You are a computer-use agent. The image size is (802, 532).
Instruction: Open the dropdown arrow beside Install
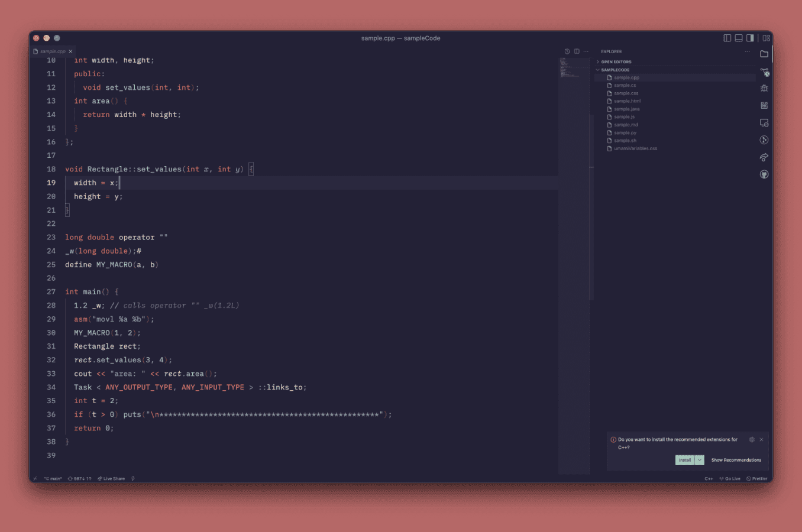(x=700, y=460)
